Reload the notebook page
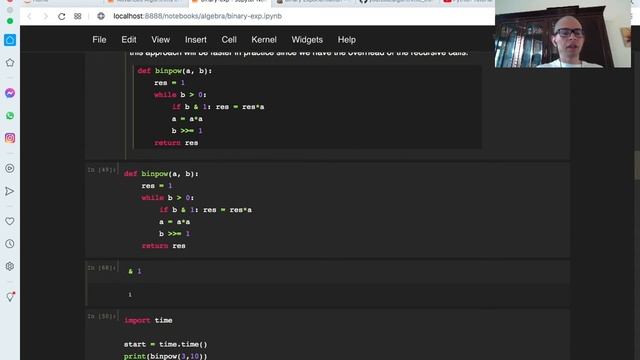Image resolution: width=640 pixels, height=360 pixels. click(x=62, y=16)
